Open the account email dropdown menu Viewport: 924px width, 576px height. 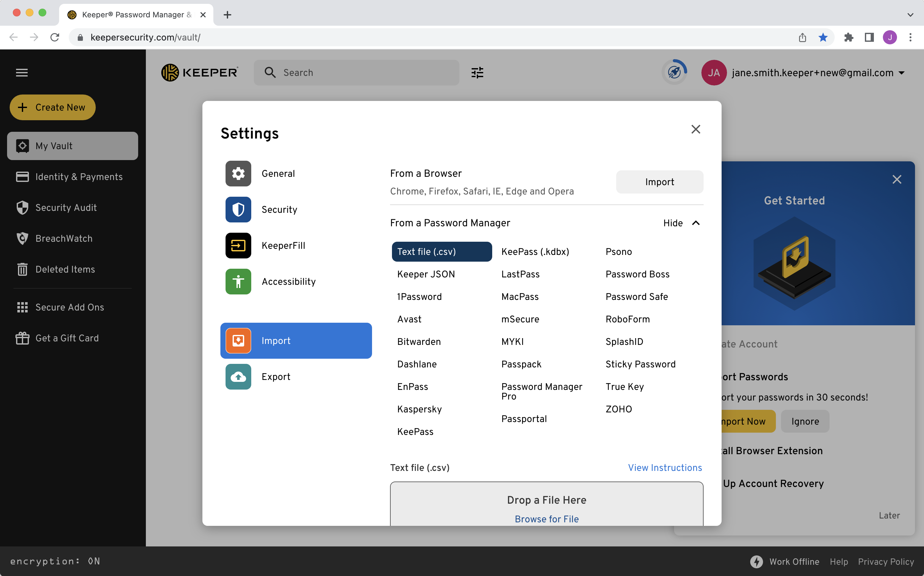pyautogui.click(x=902, y=73)
